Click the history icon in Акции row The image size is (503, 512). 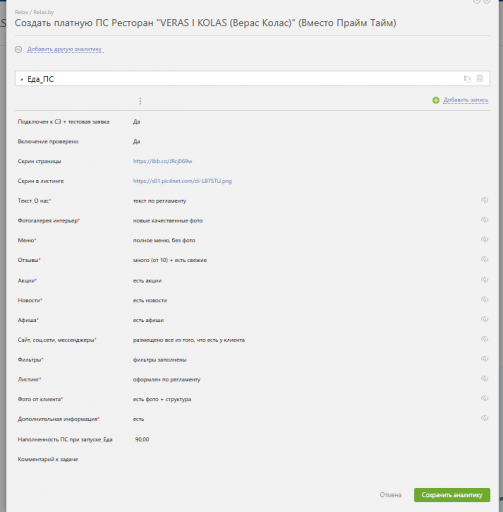[484, 280]
